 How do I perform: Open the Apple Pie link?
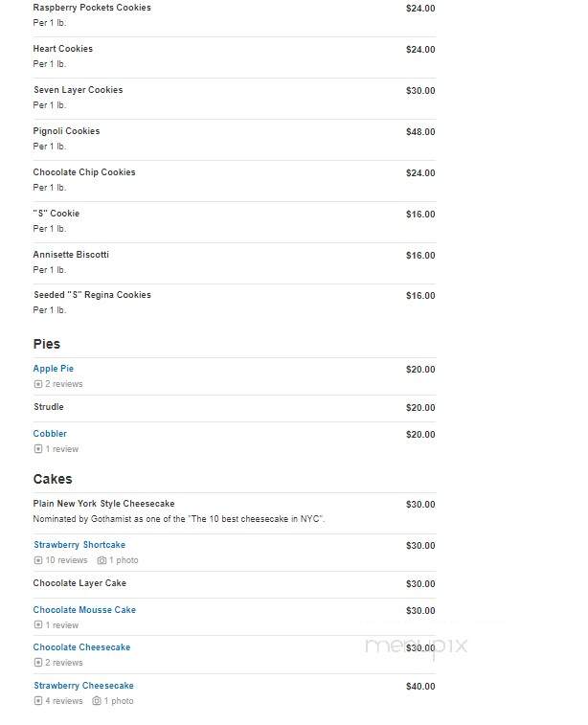click(x=54, y=369)
